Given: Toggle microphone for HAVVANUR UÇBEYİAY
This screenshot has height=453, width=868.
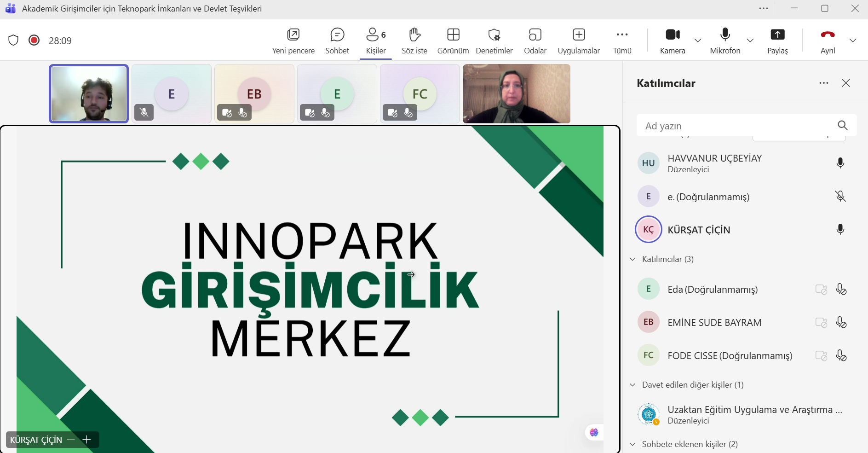Looking at the screenshot, I should tap(840, 163).
